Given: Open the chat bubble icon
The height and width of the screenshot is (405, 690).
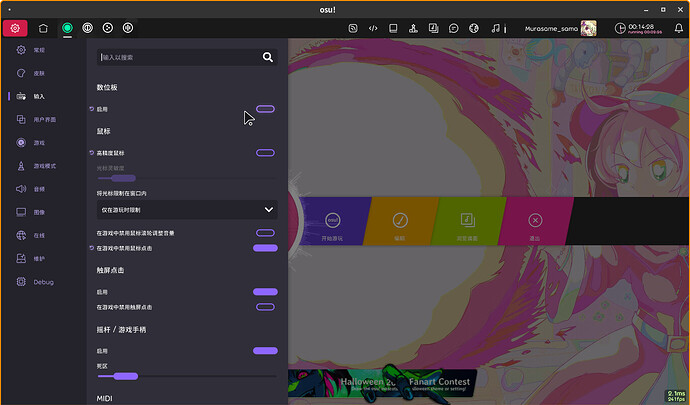Looking at the screenshot, I should 454,29.
